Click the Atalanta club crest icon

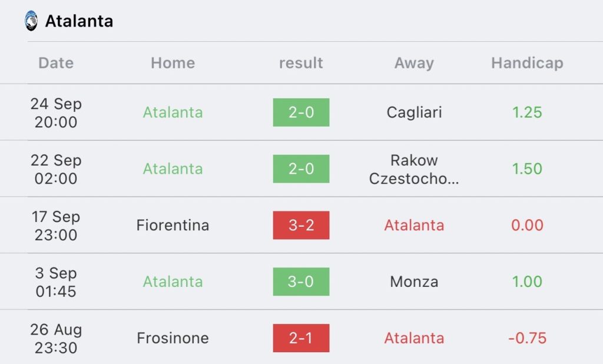pyautogui.click(x=31, y=21)
